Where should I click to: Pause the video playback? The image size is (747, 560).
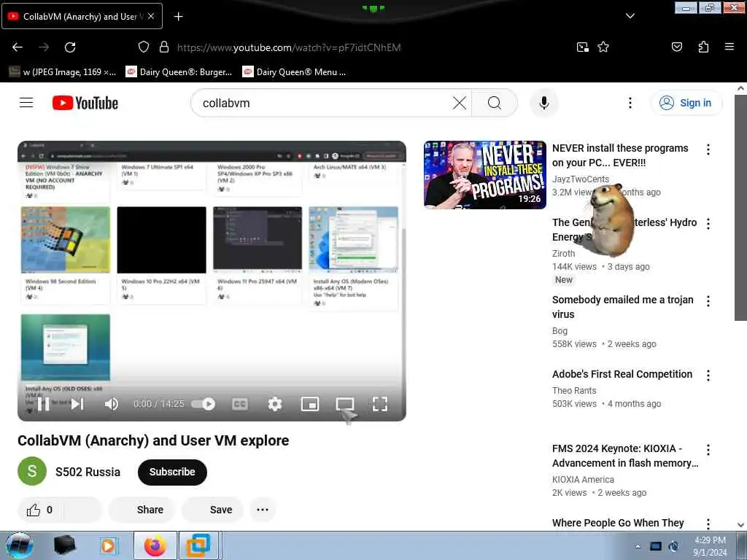(x=43, y=404)
